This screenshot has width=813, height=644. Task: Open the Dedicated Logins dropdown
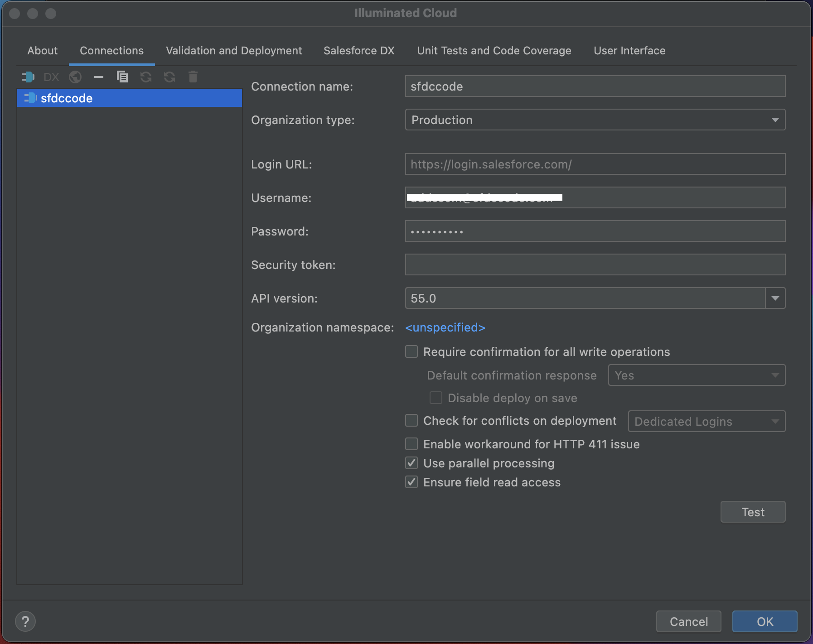[x=707, y=421]
